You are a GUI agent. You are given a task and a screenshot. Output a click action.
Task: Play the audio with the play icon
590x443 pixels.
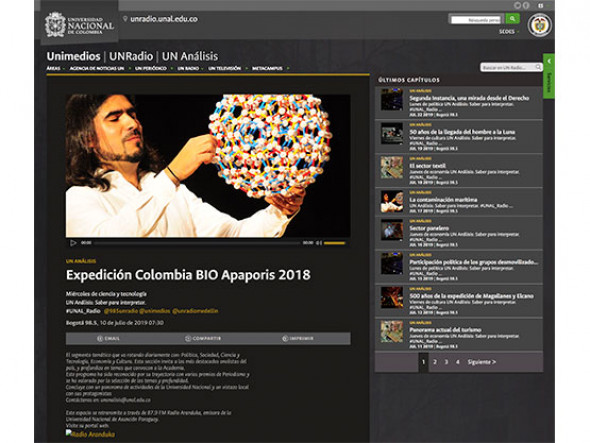click(73, 243)
